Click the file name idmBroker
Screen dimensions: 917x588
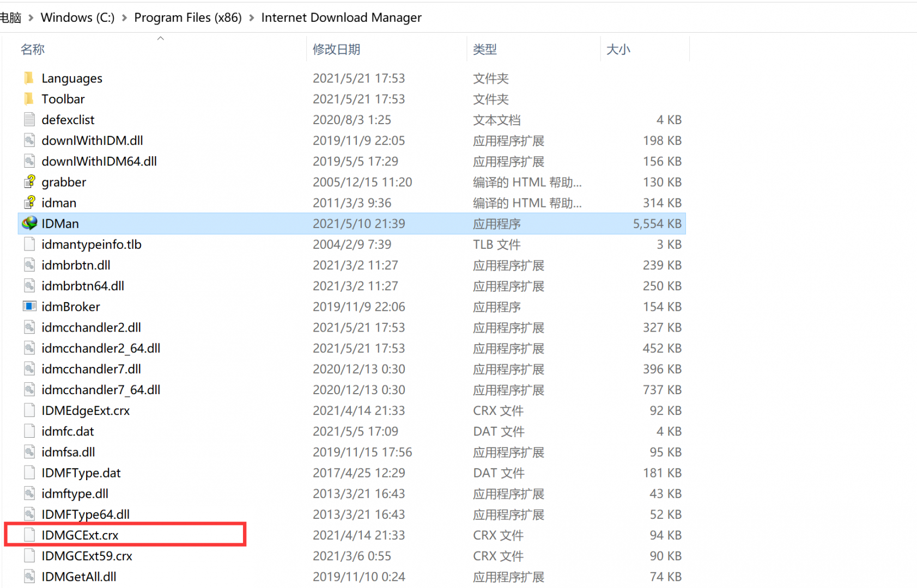tap(71, 307)
